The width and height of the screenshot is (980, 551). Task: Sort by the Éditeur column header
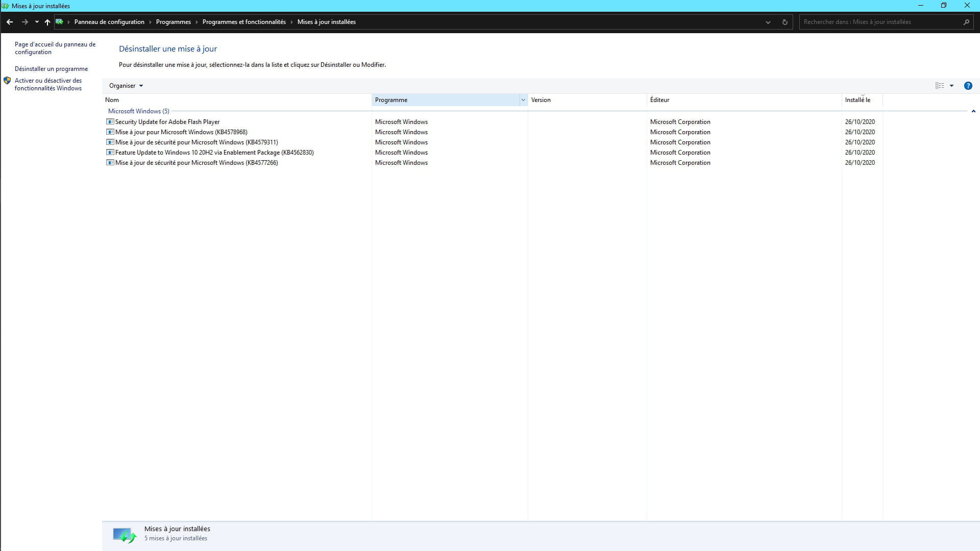click(x=744, y=100)
